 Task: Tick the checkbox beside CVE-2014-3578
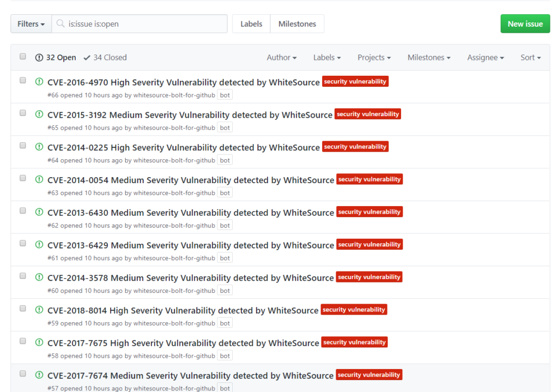tap(22, 276)
